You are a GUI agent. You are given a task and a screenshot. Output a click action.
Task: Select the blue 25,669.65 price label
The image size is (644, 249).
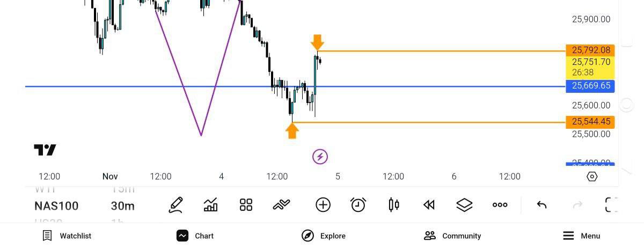[590, 86]
